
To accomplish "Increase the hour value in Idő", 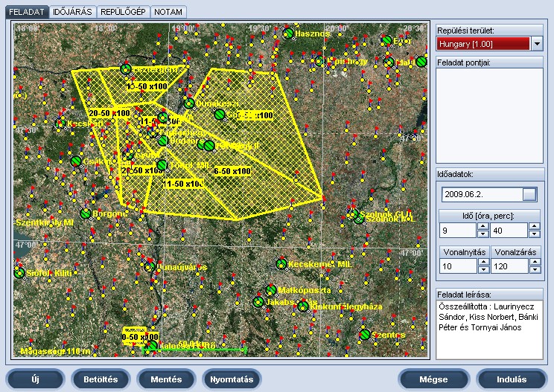I will 483,226.
